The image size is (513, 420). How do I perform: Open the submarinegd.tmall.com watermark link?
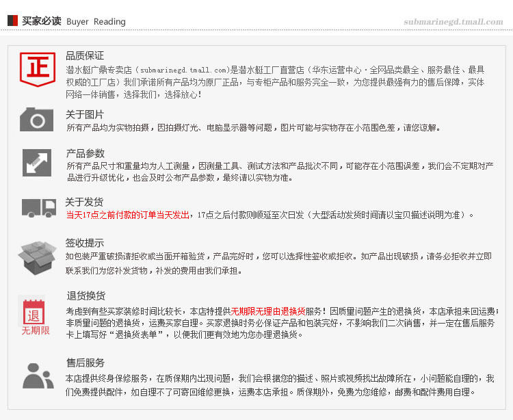tap(453, 22)
